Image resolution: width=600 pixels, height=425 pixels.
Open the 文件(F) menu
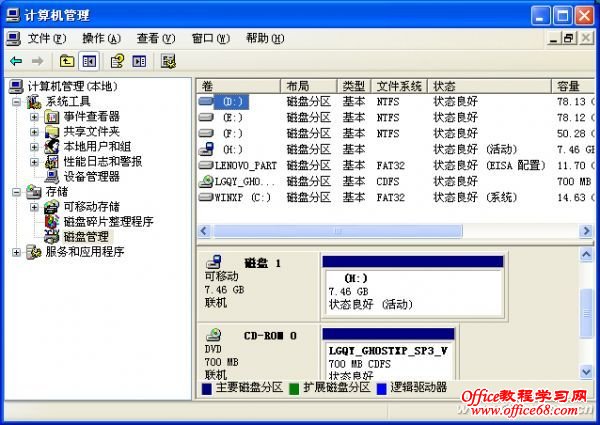point(47,38)
